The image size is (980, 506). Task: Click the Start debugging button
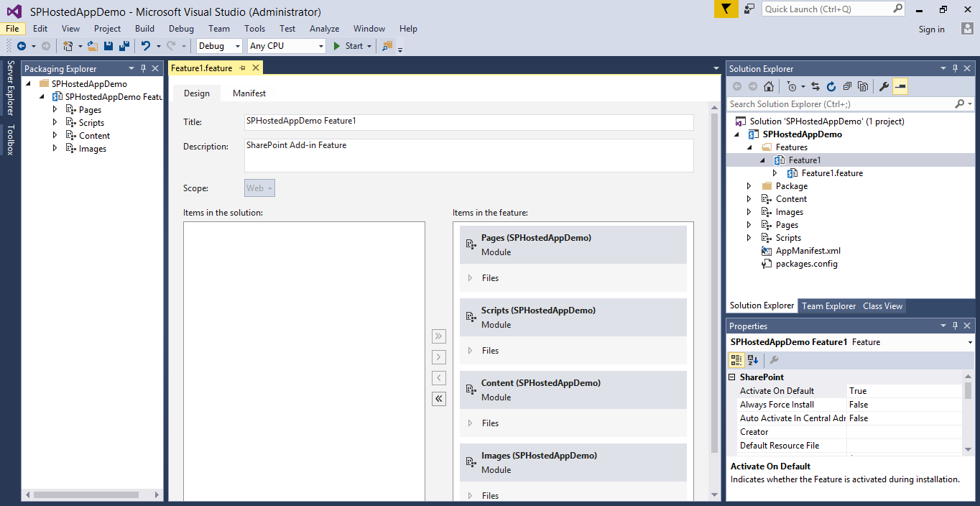(x=348, y=46)
